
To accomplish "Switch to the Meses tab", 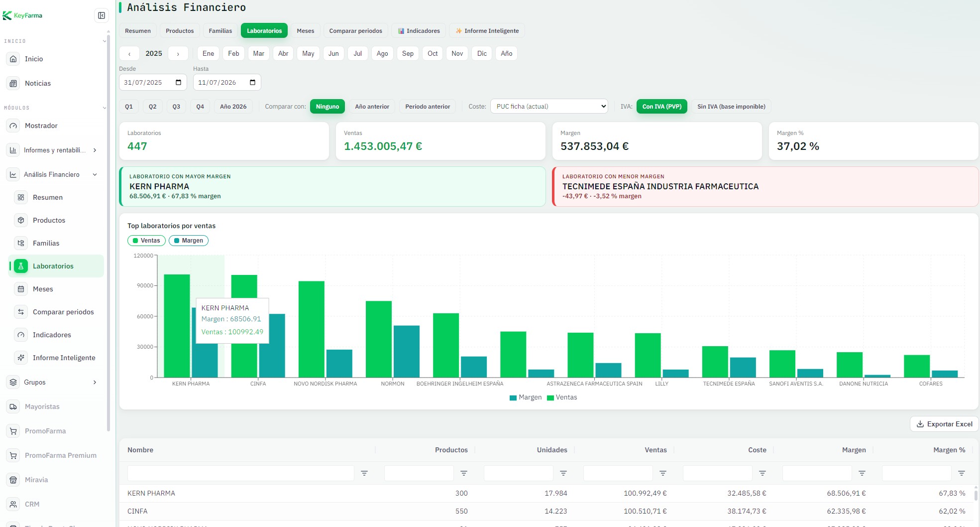I will click(x=306, y=31).
